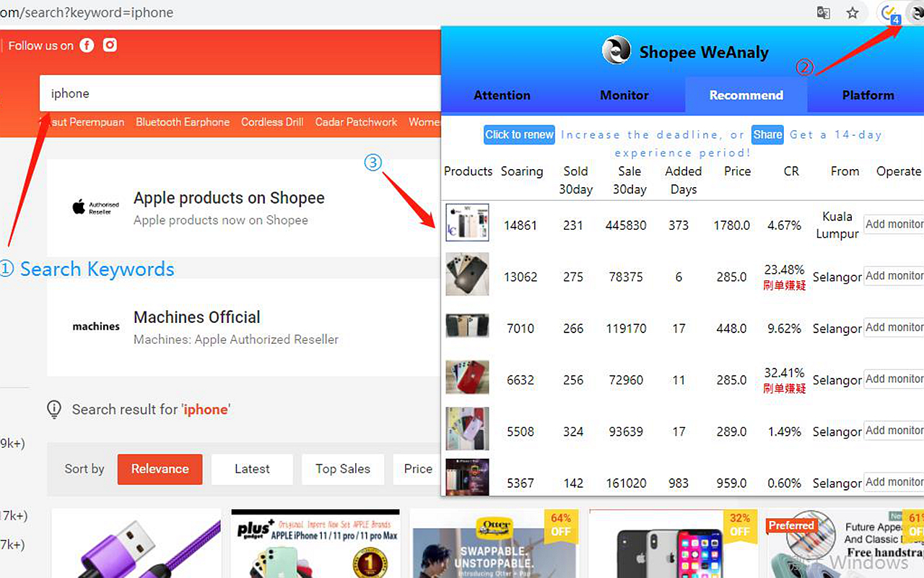Add monitor for the 7010 soaring product
This screenshot has height=578, width=924.
coord(894,328)
